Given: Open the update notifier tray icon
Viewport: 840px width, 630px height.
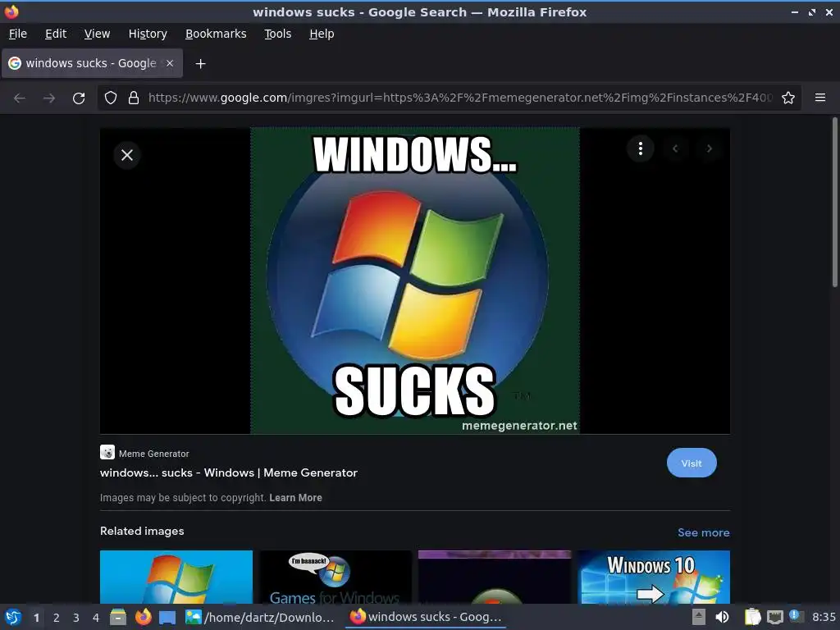Looking at the screenshot, I should (x=796, y=616).
